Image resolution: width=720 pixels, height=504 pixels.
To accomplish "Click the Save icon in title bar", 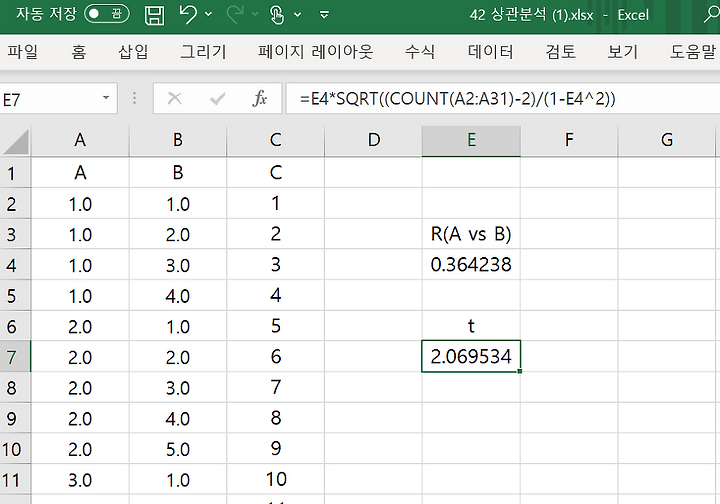I will pos(154,15).
